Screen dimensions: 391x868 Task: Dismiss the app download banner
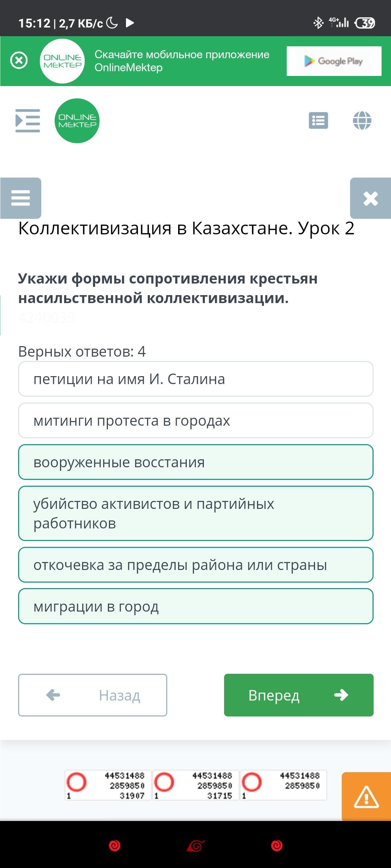click(x=19, y=60)
